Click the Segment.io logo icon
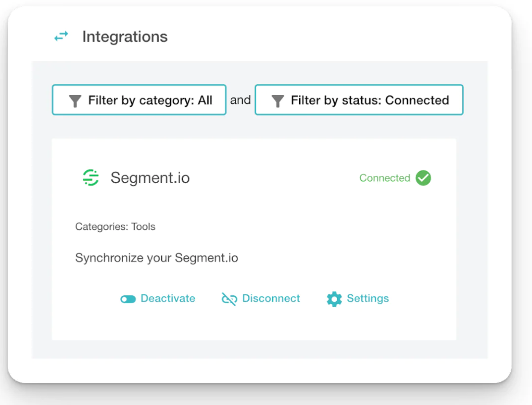 tap(90, 178)
